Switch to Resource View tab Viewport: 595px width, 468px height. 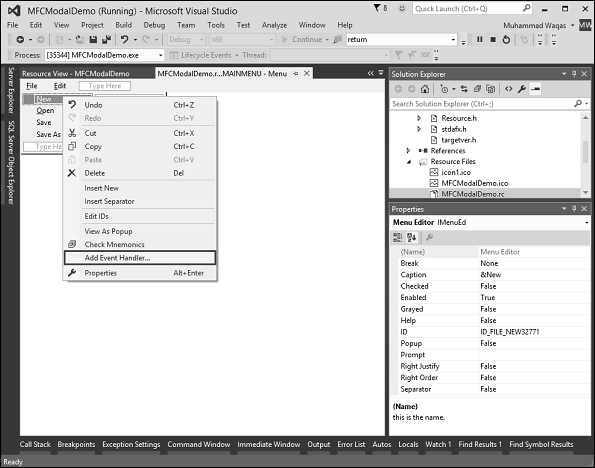(x=76, y=74)
